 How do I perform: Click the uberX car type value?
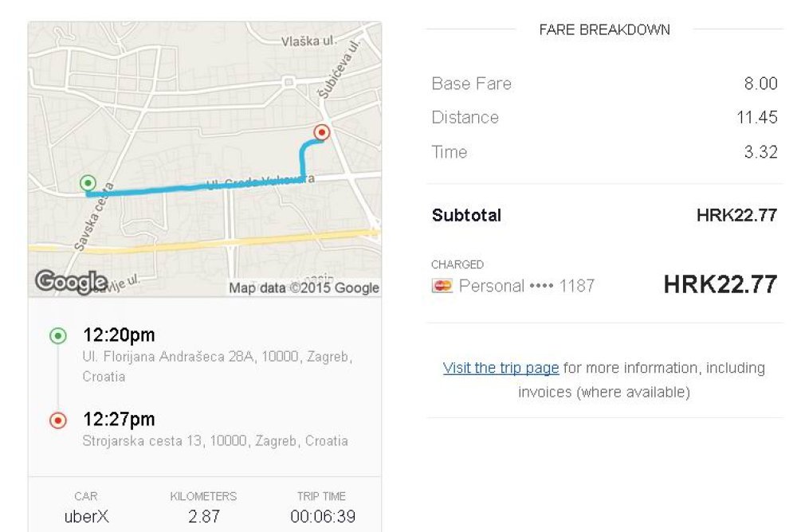(86, 516)
